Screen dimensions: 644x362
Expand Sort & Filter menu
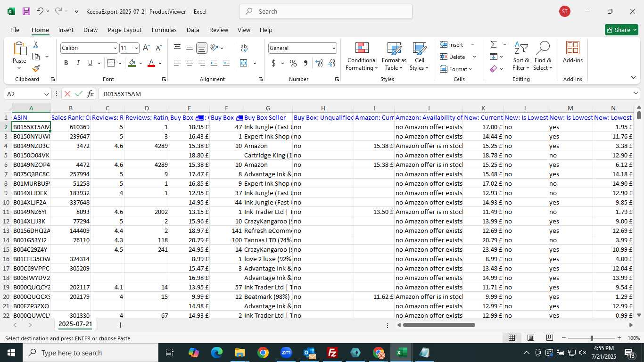[521, 56]
